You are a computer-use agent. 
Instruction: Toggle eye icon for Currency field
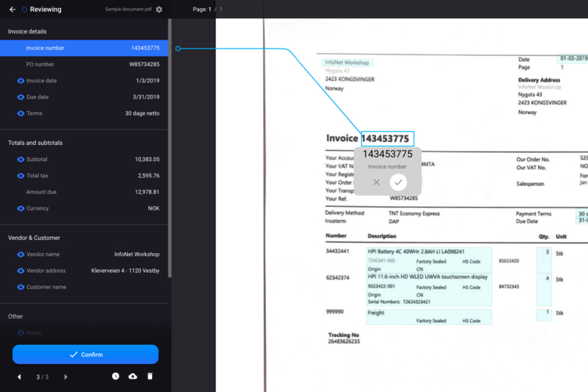pos(21,209)
